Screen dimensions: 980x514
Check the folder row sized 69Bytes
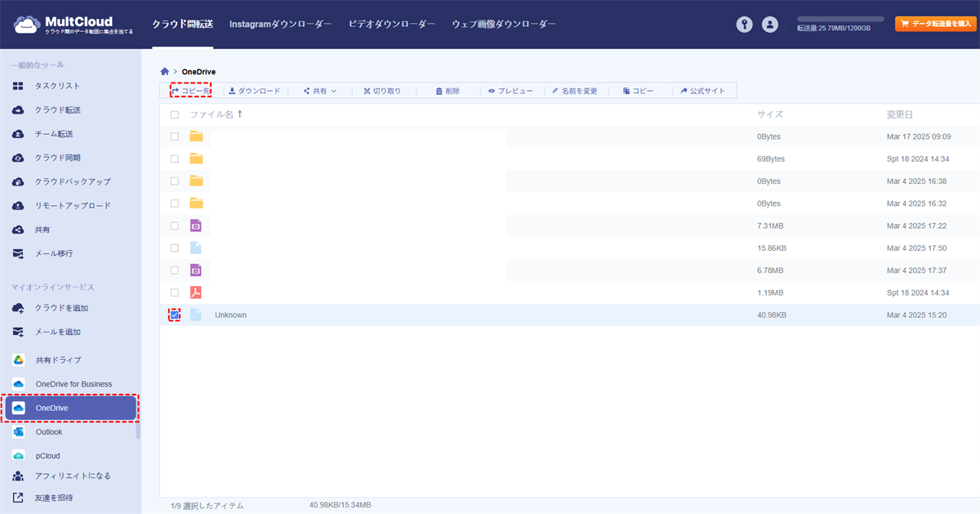174,159
